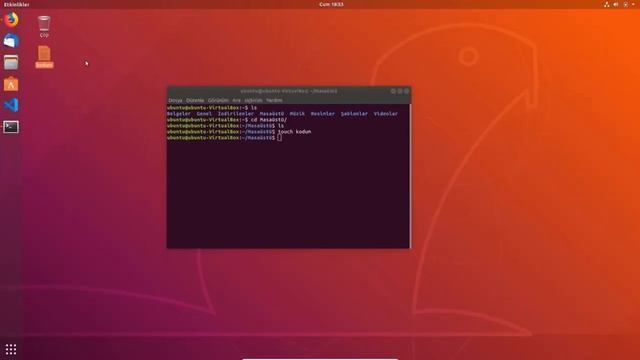Open network status icon in top bar

click(x=607, y=4)
